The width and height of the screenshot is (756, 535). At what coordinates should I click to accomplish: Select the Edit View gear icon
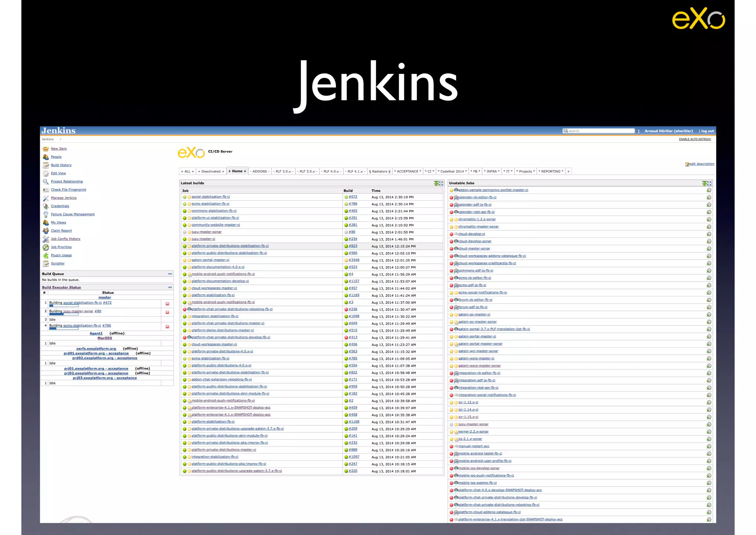[46, 173]
